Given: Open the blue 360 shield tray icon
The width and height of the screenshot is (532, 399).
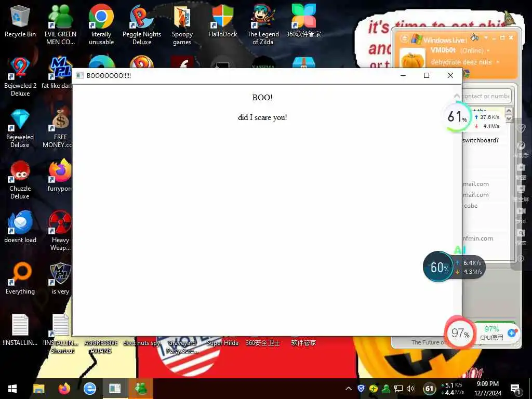Looking at the screenshot, I should [361, 389].
